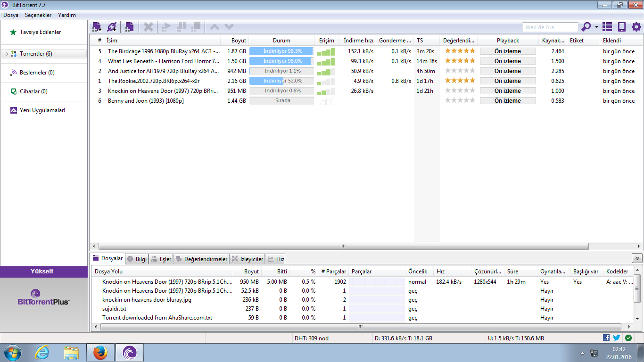Click the BitTorrentPlus banner
This screenshot has width=644, height=362.
pos(44,297)
